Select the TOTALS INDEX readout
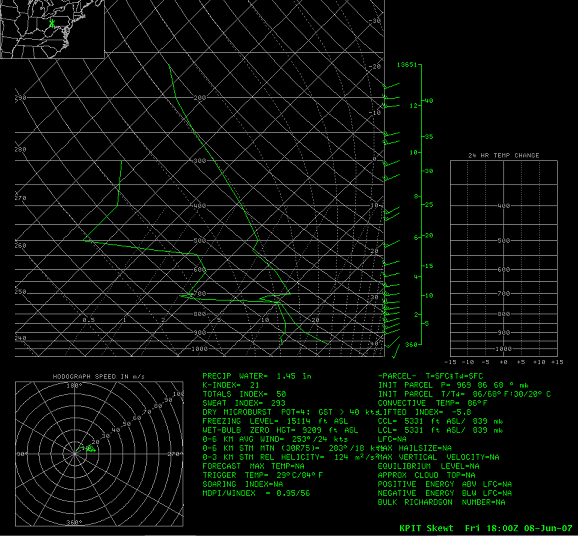 [x=244, y=394]
